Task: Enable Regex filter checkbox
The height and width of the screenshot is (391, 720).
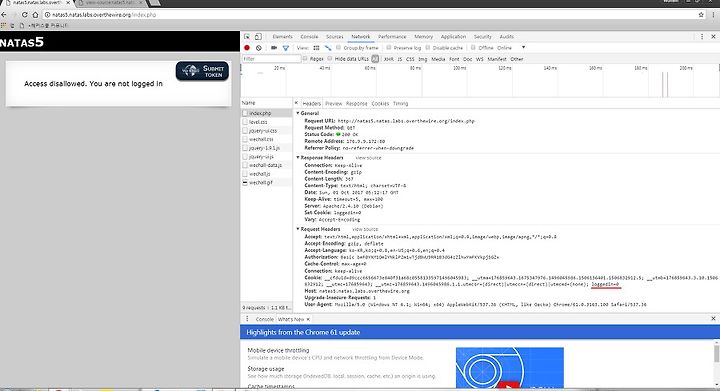Action: click(x=305, y=59)
